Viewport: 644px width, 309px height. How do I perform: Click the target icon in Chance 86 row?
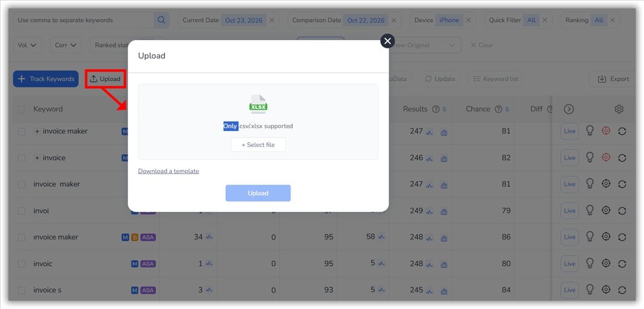pos(606,237)
